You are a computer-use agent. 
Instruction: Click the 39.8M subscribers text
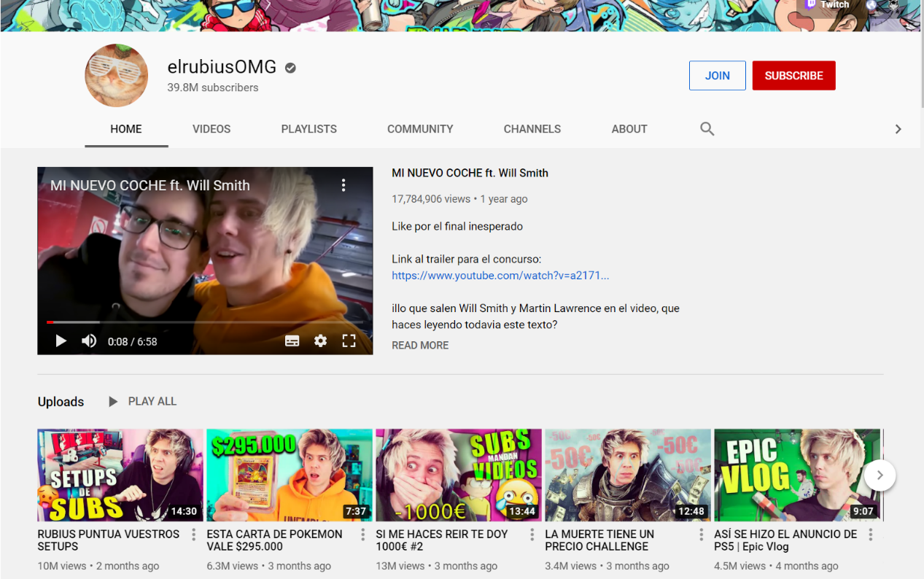[x=213, y=88]
